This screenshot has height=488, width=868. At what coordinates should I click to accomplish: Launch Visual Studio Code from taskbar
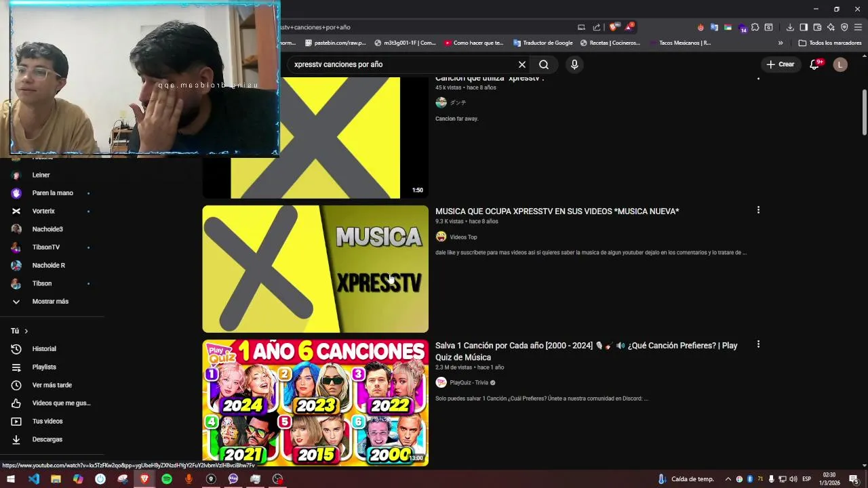click(34, 479)
